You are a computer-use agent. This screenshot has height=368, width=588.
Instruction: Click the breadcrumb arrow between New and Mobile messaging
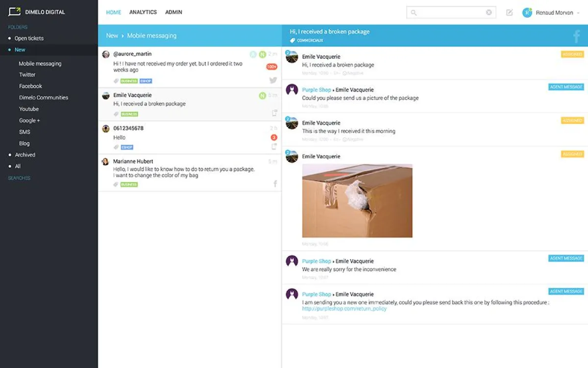122,36
